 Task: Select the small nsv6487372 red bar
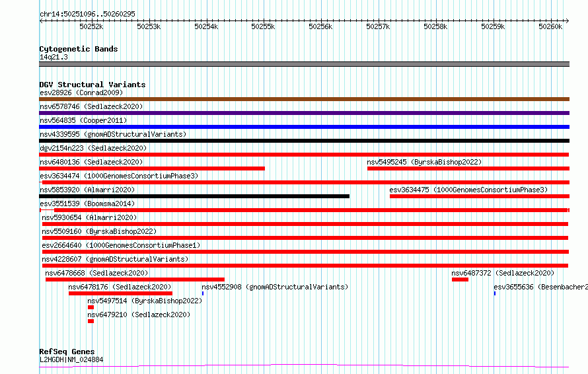pyautogui.click(x=460, y=280)
